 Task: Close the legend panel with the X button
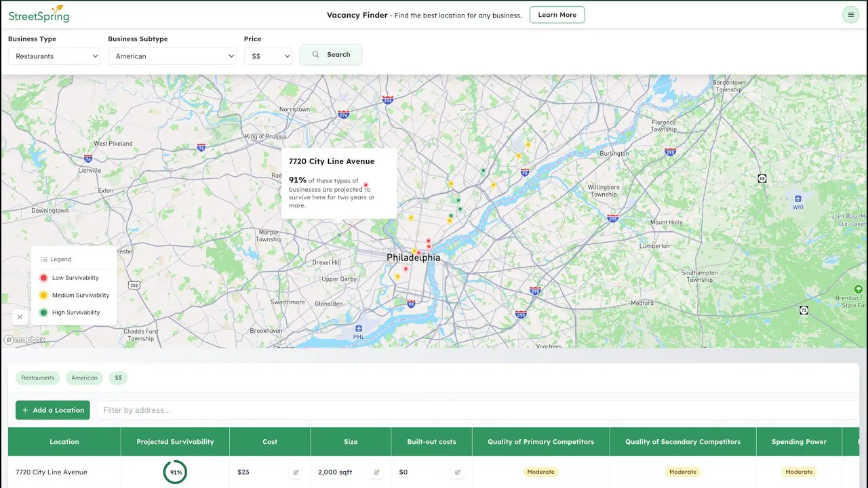pyautogui.click(x=20, y=317)
